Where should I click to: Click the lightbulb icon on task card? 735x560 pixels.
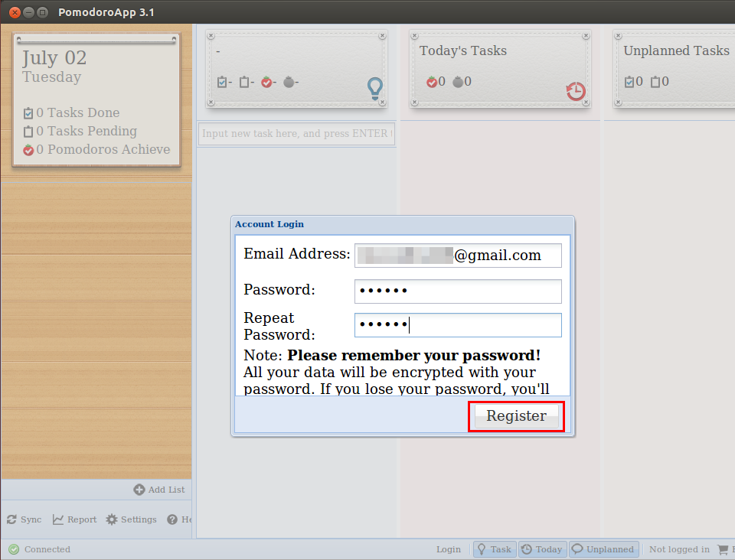coord(375,88)
